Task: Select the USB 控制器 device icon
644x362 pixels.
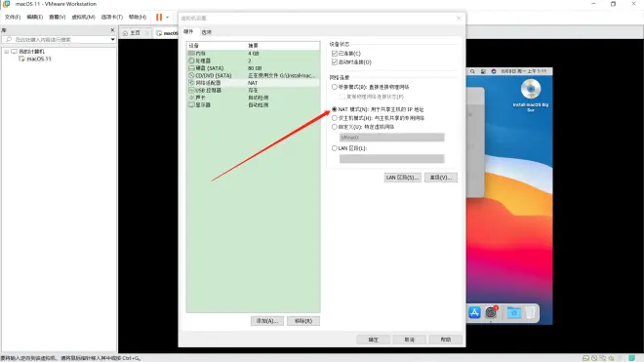Action: (x=191, y=91)
